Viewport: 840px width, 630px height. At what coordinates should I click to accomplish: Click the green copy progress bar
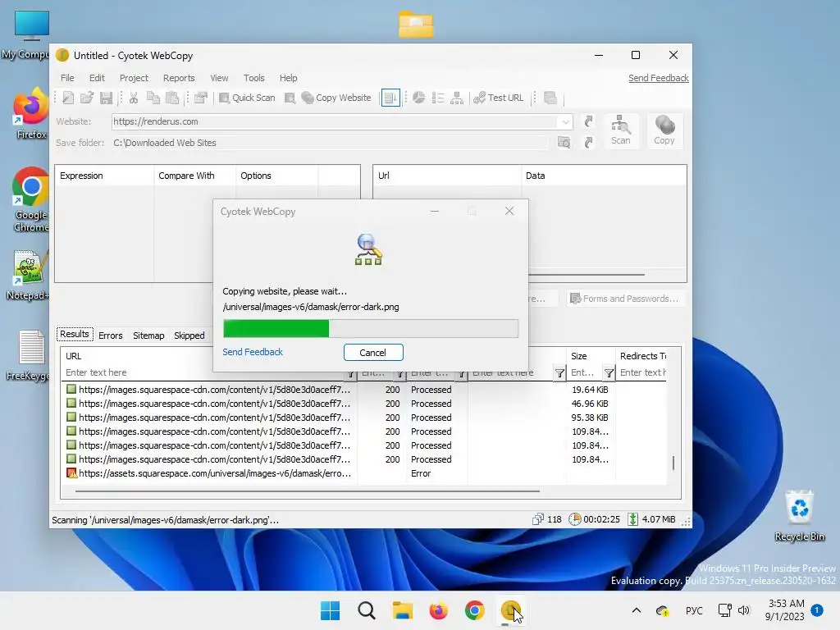[x=371, y=328]
